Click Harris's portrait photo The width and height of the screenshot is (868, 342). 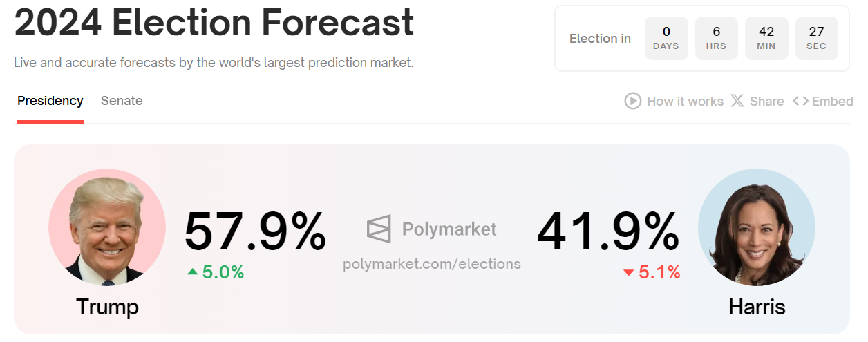click(x=757, y=227)
